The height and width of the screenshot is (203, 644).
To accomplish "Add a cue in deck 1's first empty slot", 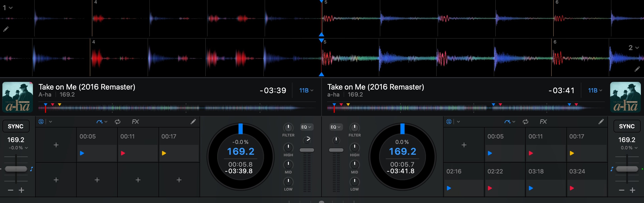I will point(56,145).
